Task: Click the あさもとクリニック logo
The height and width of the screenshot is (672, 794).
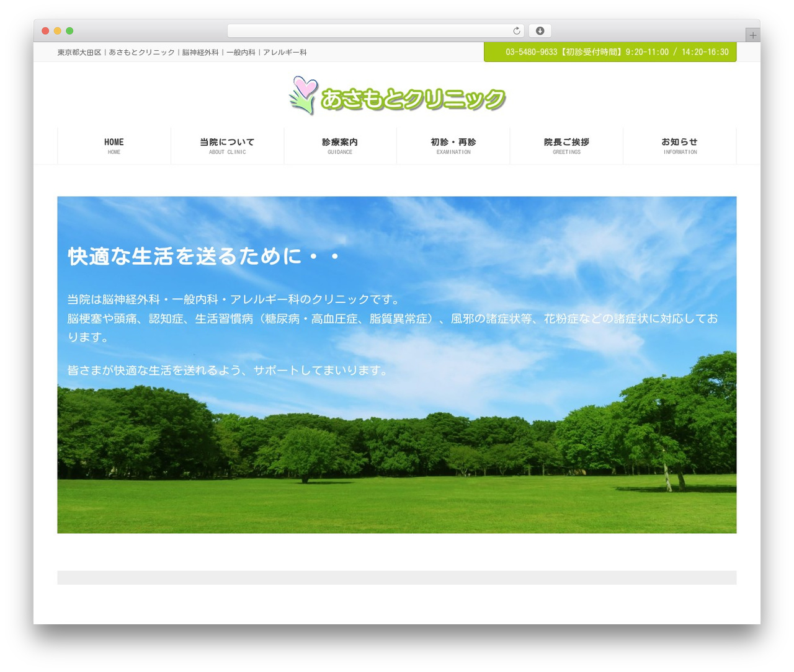Action: [397, 95]
